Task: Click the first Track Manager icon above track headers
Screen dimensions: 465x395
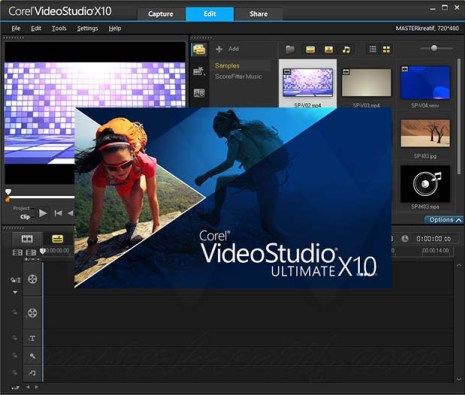Action: (17, 252)
